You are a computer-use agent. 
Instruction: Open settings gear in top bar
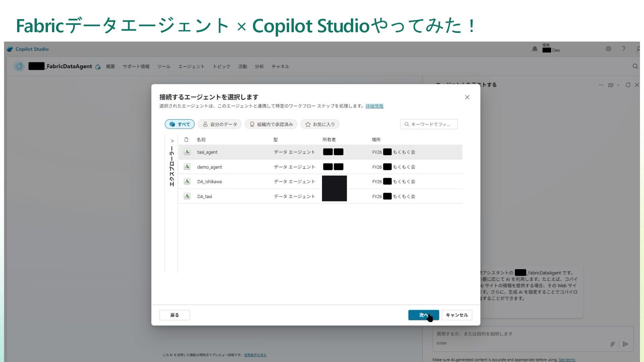608,49
